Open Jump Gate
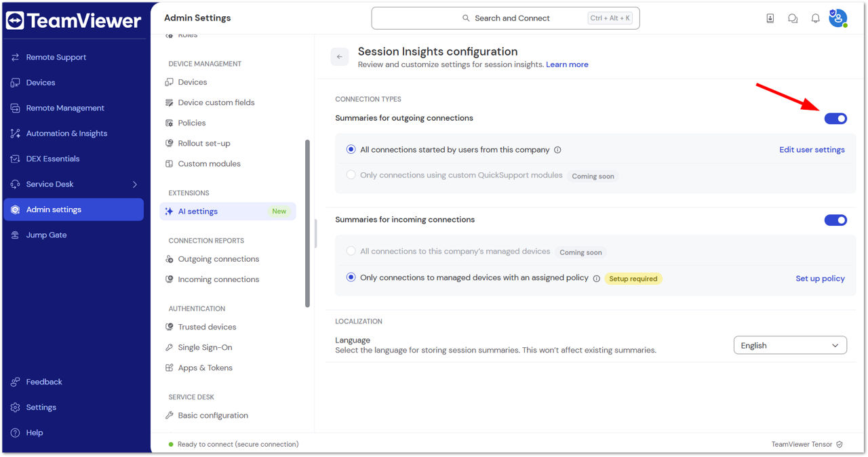 click(73, 235)
